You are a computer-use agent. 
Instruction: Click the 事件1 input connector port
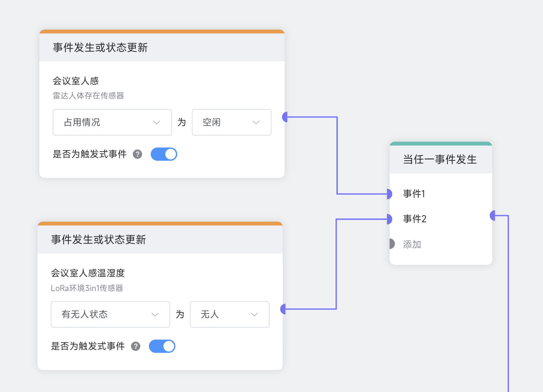(389, 194)
